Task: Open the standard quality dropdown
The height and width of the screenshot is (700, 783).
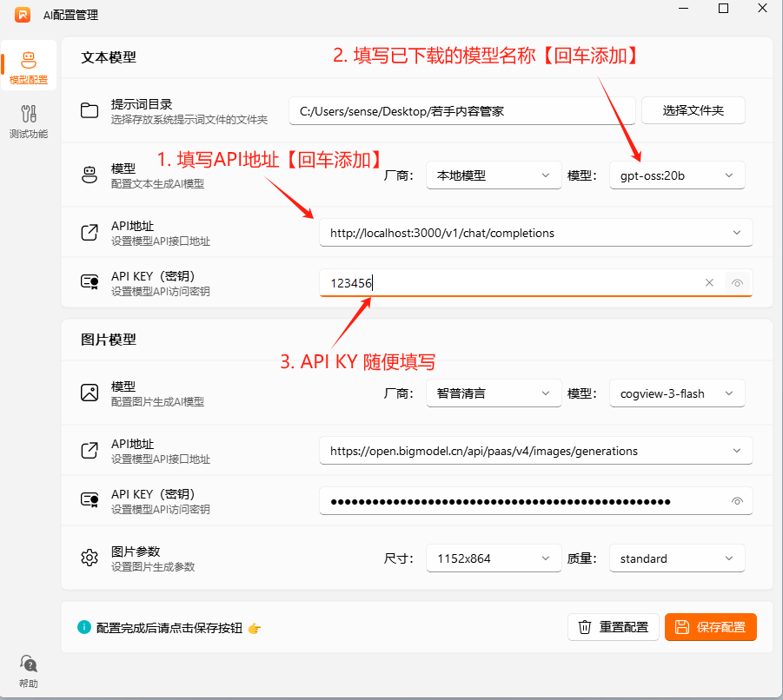Action: tap(677, 558)
